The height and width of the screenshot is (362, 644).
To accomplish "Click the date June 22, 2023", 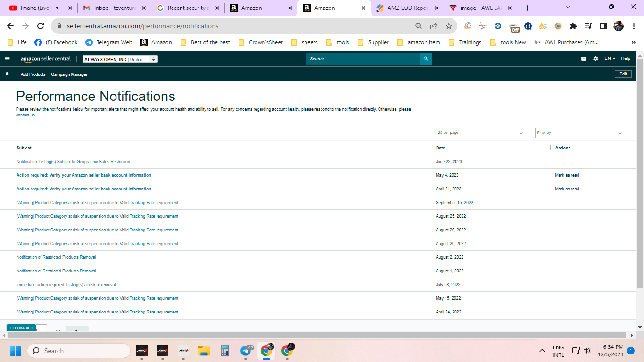I will (449, 162).
